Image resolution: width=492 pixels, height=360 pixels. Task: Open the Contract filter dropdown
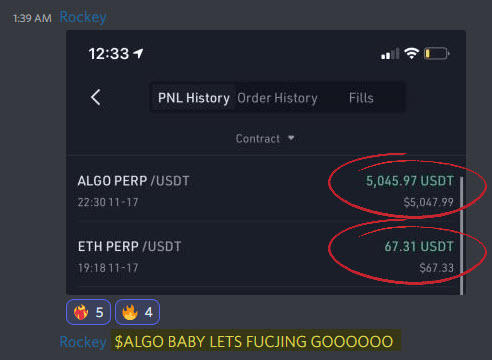click(265, 138)
